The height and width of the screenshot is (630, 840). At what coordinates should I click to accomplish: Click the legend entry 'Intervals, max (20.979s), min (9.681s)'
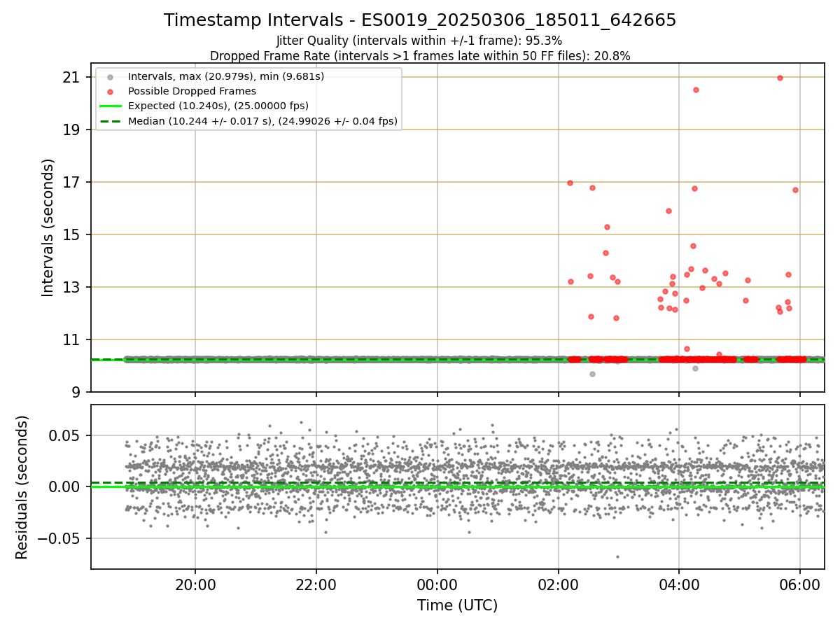click(225, 76)
